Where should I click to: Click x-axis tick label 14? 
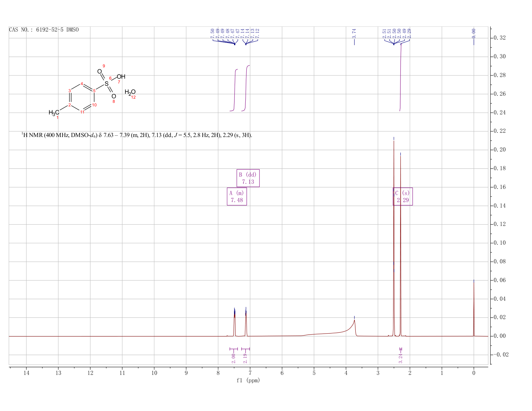26,373
